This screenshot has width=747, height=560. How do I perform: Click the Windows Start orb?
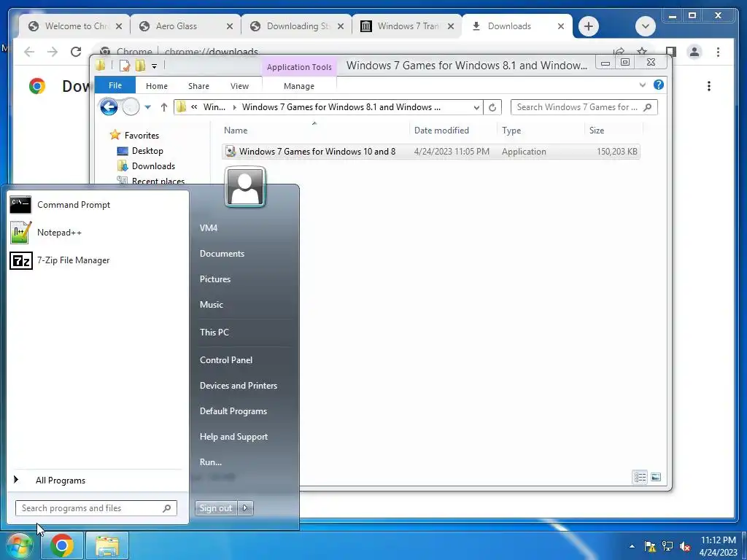[18, 546]
